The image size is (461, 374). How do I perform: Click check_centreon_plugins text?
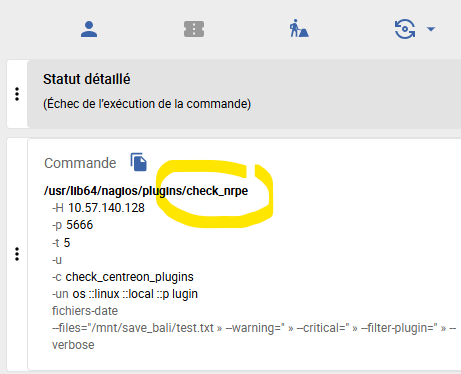point(129,277)
